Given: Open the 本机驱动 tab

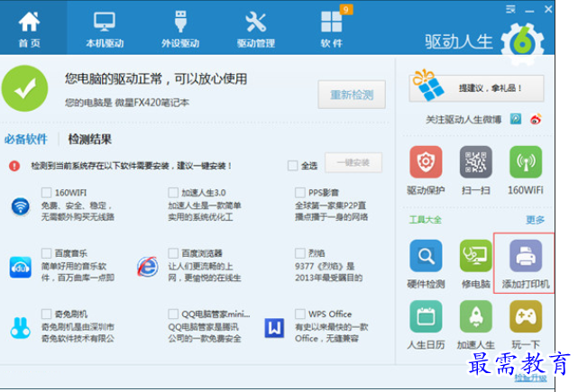Looking at the screenshot, I should (105, 29).
